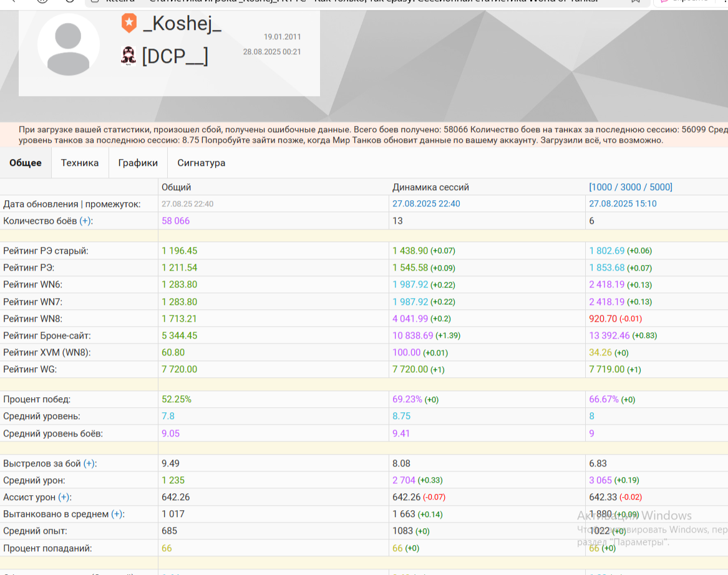The image size is (728, 575).
Task: Select the 1000 battles interval link
Action: tap(602, 187)
